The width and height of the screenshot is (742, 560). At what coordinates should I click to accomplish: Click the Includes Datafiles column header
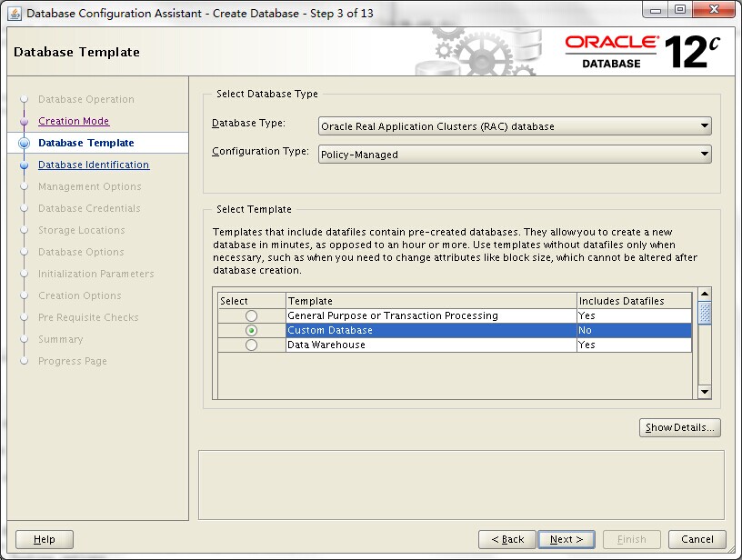[x=635, y=301]
